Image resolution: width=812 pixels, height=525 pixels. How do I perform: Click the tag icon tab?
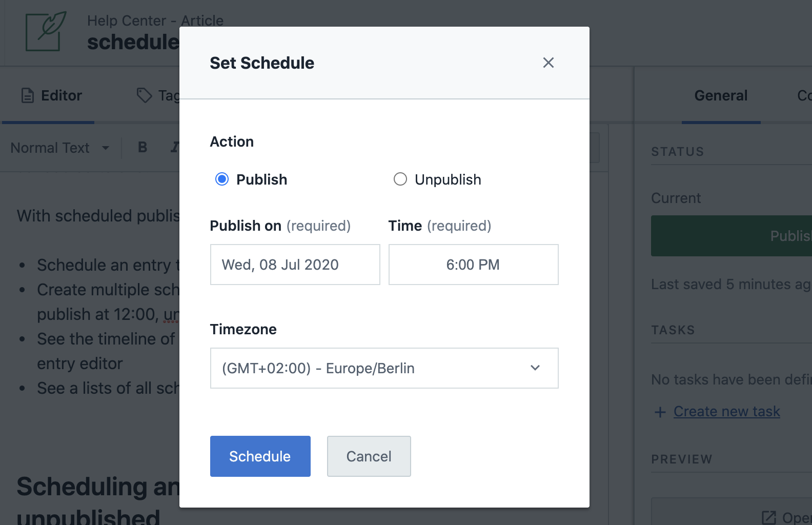(145, 95)
